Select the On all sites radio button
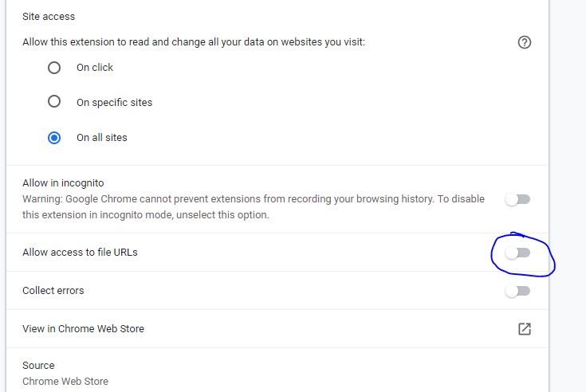Image resolution: width=586 pixels, height=392 pixels. click(54, 138)
